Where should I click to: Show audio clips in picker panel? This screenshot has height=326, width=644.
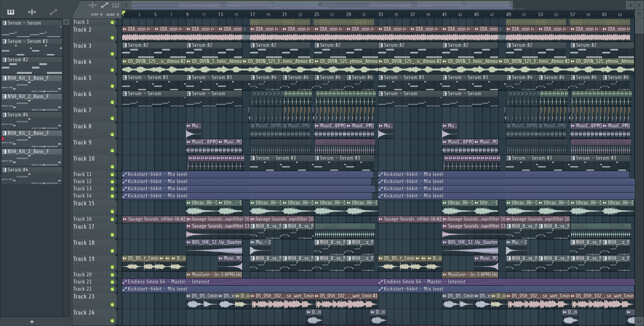(32, 12)
